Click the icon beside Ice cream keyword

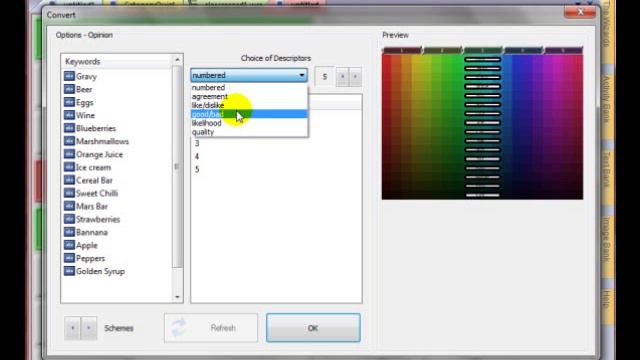(x=69, y=167)
